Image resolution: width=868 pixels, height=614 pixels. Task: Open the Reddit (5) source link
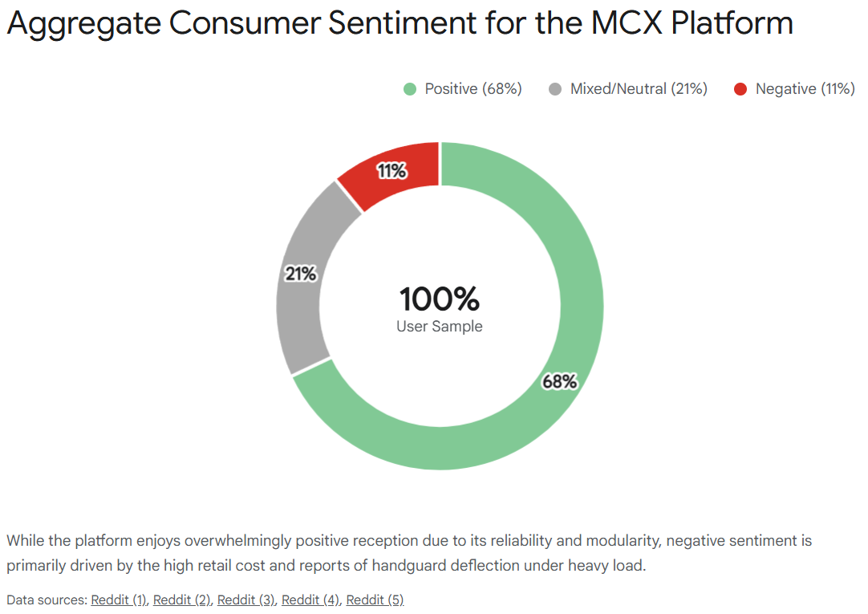(375, 600)
